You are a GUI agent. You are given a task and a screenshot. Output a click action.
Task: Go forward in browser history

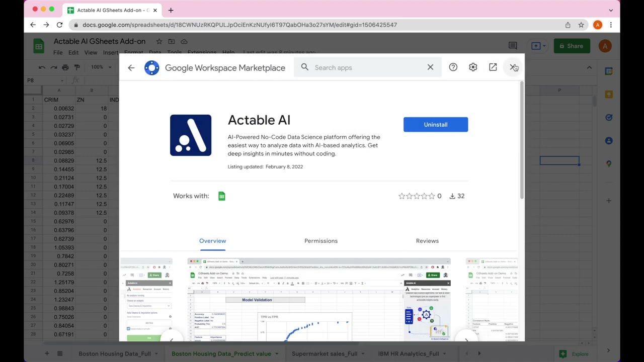pos(46,25)
